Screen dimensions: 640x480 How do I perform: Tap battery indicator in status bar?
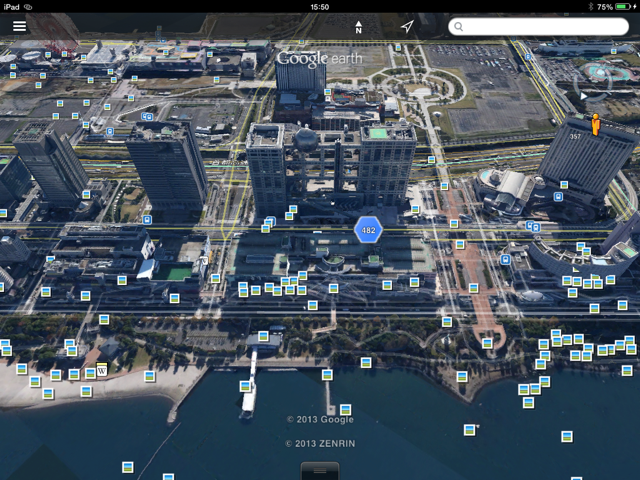tap(623, 7)
